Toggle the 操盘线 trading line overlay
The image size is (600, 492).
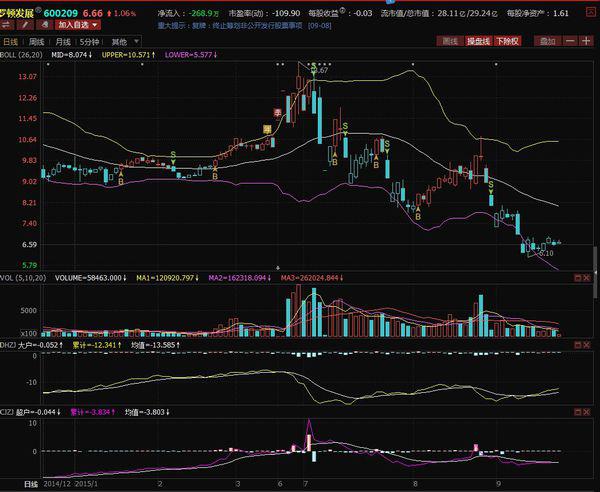point(479,42)
